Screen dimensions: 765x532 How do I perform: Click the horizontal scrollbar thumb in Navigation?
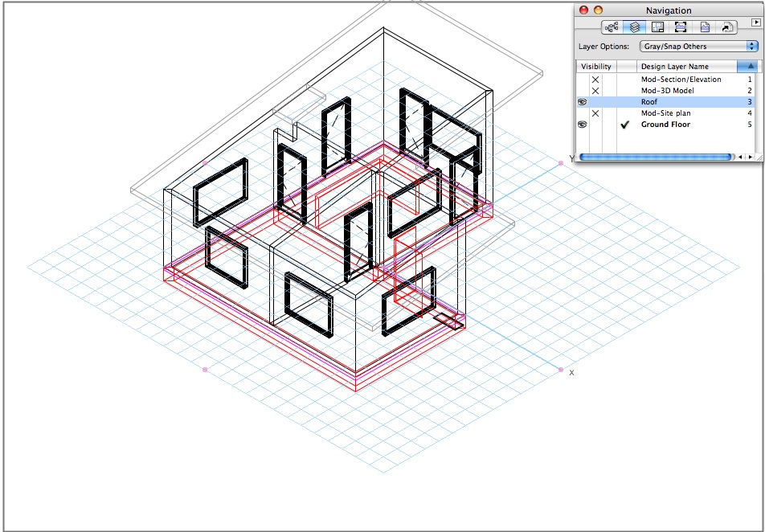656,158
